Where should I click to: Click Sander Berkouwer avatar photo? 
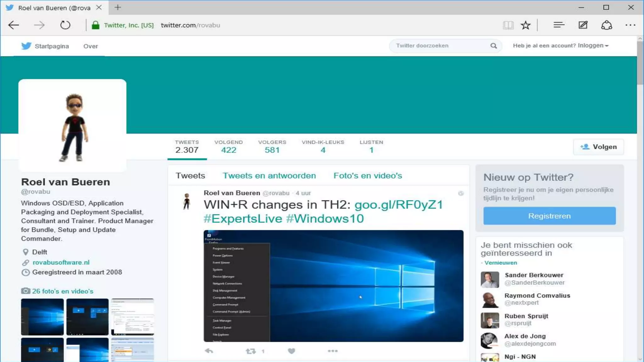point(490,279)
